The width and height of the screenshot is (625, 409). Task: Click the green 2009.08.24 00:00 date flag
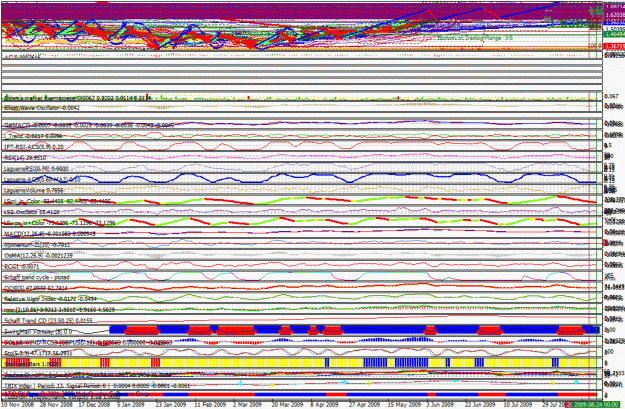[x=594, y=405]
